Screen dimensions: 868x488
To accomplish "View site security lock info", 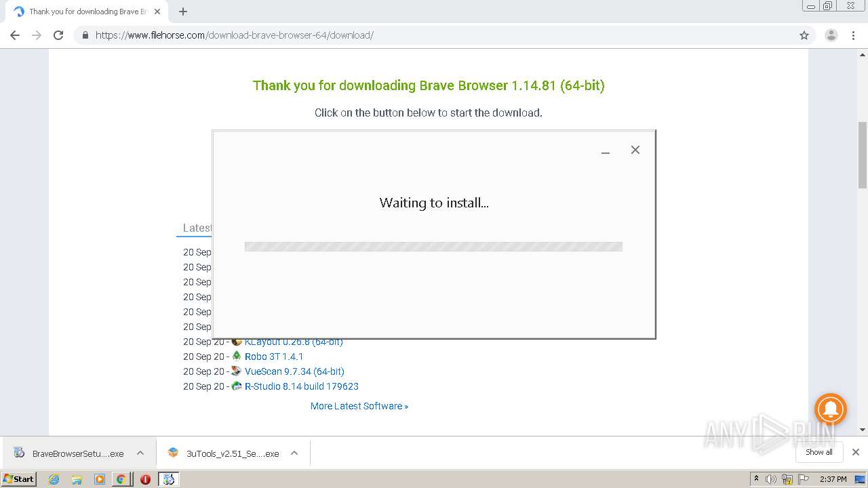I will [85, 35].
